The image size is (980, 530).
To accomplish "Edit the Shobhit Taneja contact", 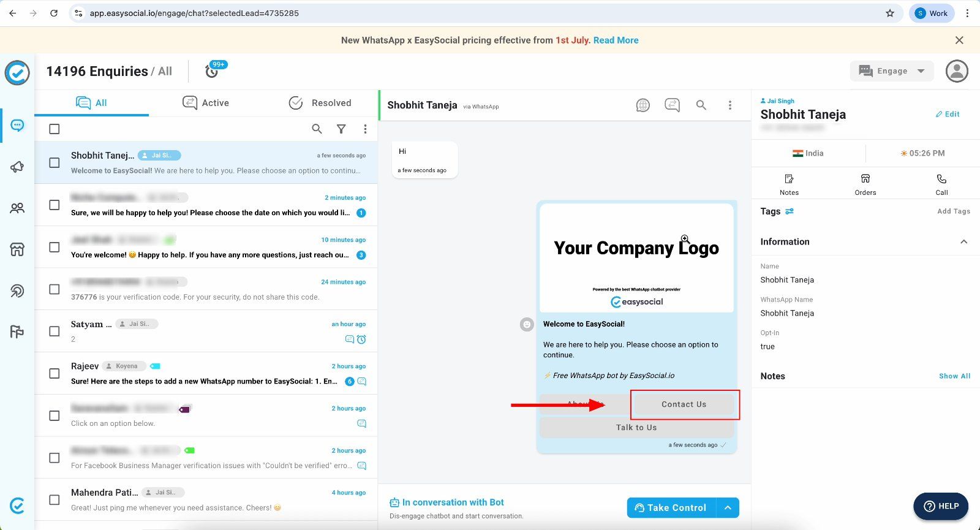I will tap(948, 114).
